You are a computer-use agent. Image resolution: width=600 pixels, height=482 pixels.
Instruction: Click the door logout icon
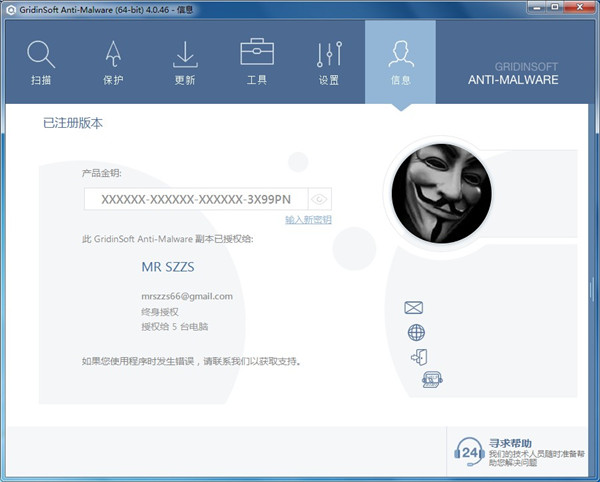pyautogui.click(x=419, y=357)
